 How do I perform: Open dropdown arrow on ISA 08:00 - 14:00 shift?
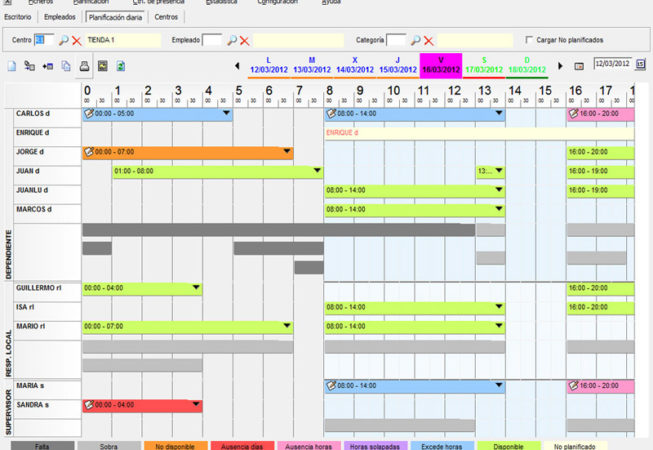tap(499, 306)
